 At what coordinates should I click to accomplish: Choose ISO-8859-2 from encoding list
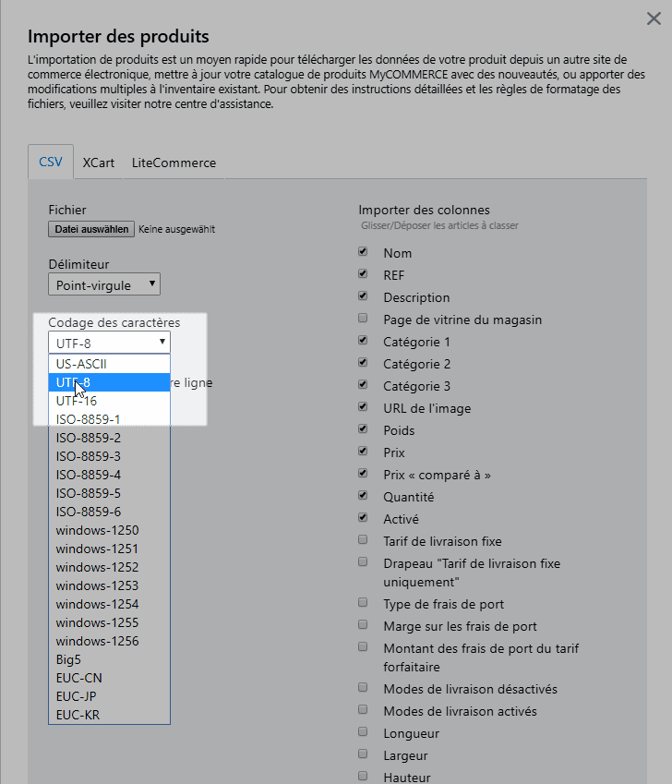[x=110, y=438]
